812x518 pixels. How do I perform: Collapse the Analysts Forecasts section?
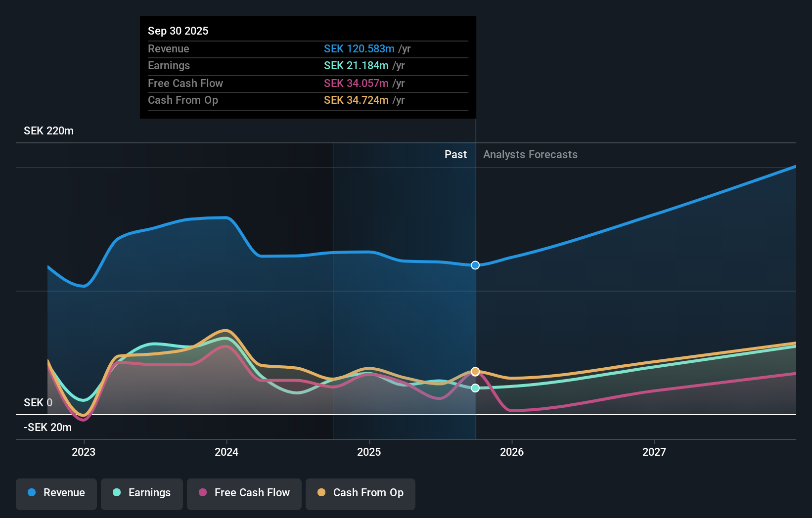pyautogui.click(x=530, y=154)
